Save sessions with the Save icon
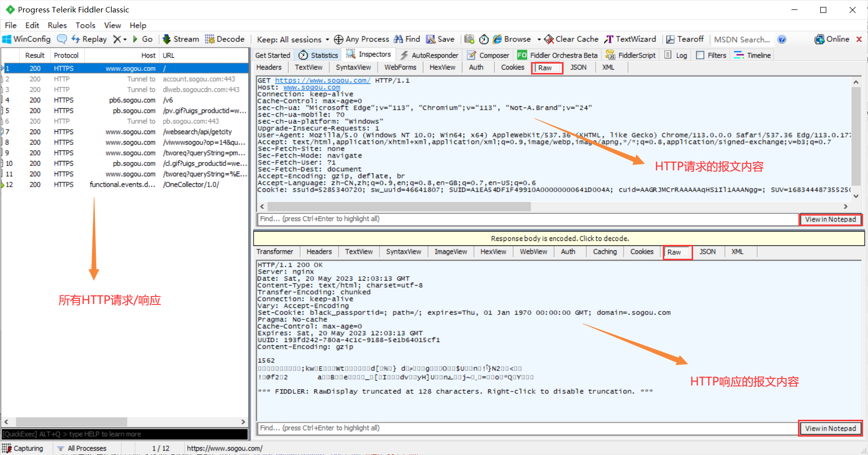This screenshot has width=868, height=455. point(440,39)
